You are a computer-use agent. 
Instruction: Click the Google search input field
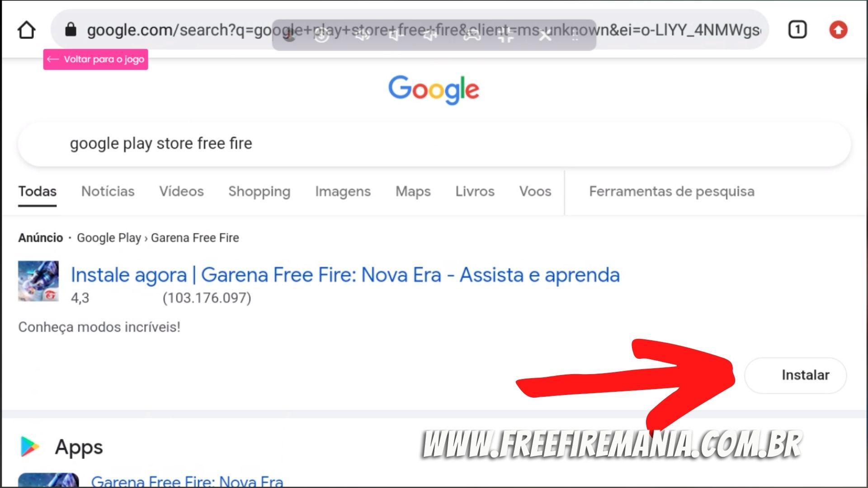point(434,143)
